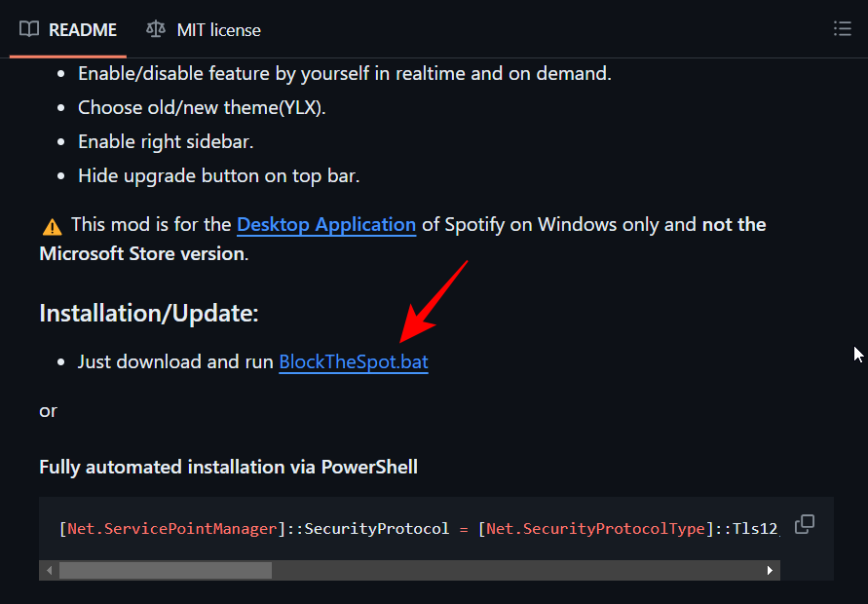Click the right arrow on the code scrollbar
The image size is (868, 604).
[769, 570]
